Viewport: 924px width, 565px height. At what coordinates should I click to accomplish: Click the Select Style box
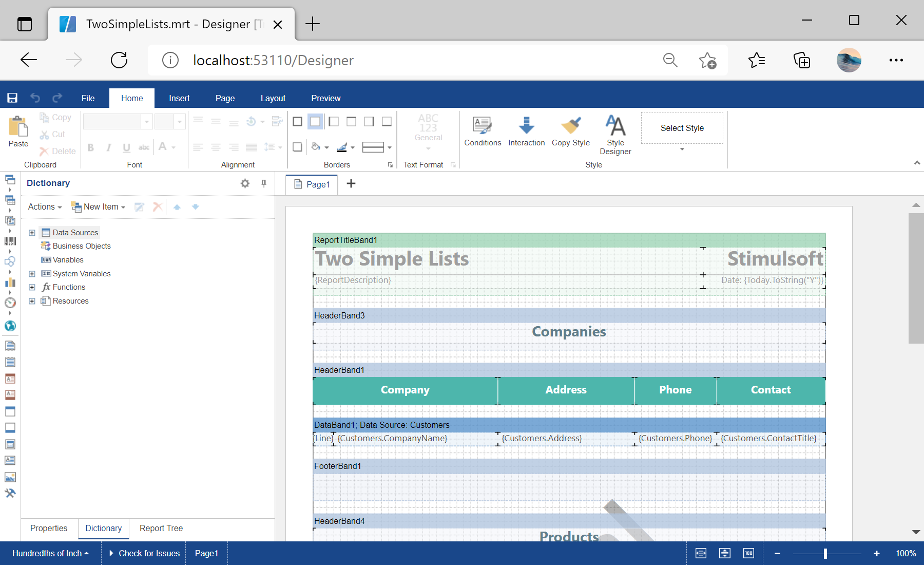[x=682, y=128]
